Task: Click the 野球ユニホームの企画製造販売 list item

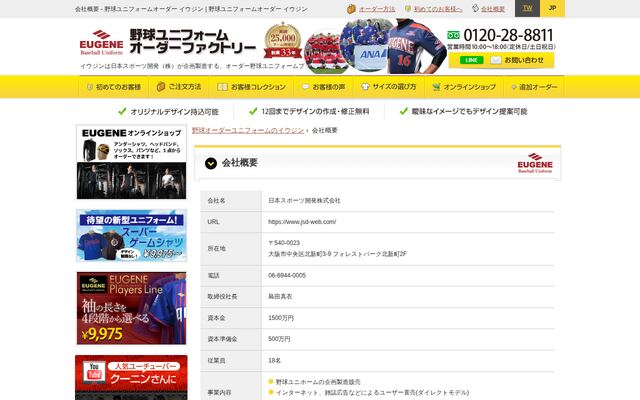Action: pos(318,382)
